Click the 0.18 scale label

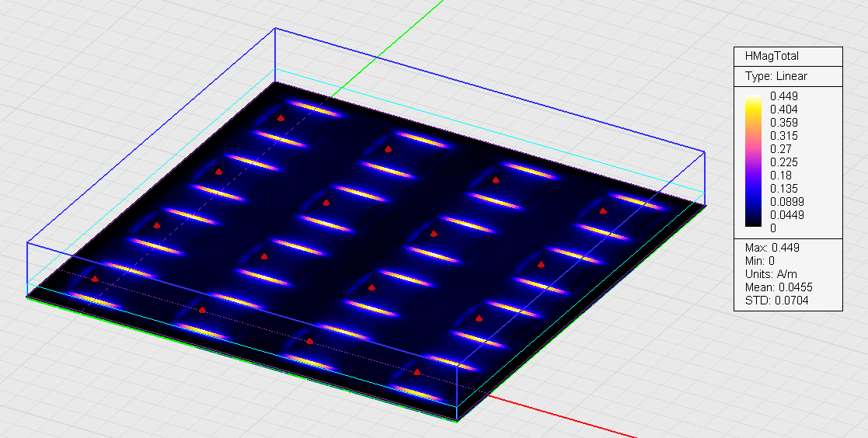[781, 176]
